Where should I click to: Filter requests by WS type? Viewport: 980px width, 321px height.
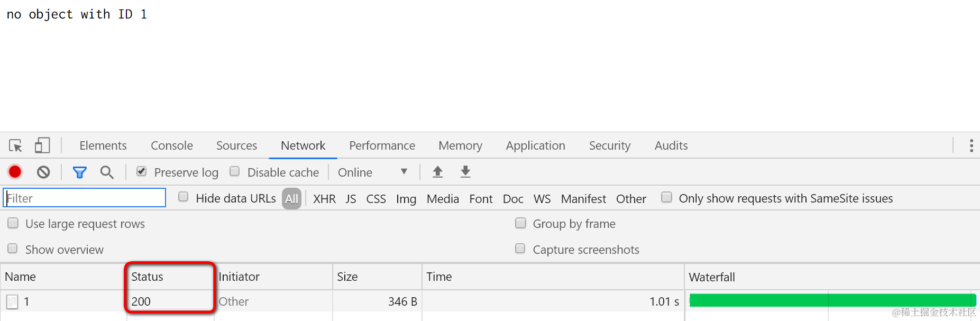(x=542, y=199)
